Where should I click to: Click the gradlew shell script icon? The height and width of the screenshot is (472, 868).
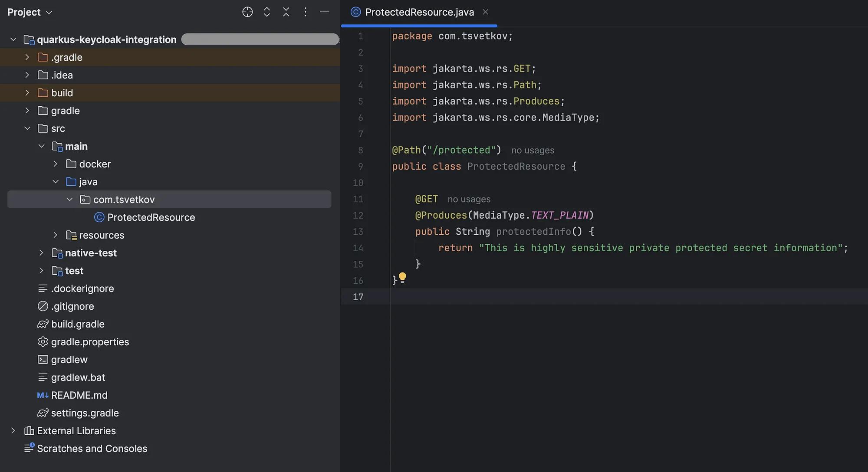tap(43, 360)
